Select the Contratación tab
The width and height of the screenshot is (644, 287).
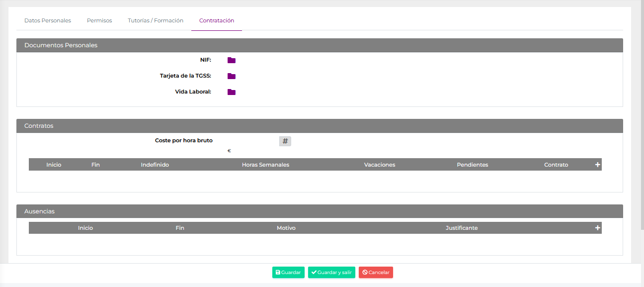(217, 20)
